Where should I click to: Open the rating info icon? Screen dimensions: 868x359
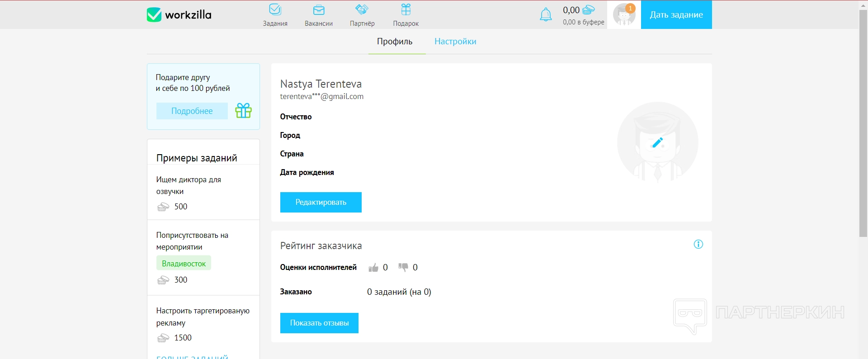point(698,244)
